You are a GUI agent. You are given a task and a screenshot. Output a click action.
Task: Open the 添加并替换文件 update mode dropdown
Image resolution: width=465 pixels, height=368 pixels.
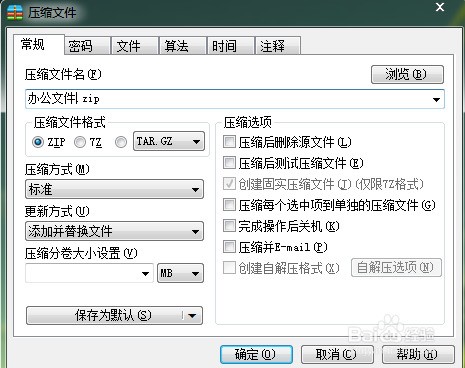114,231
